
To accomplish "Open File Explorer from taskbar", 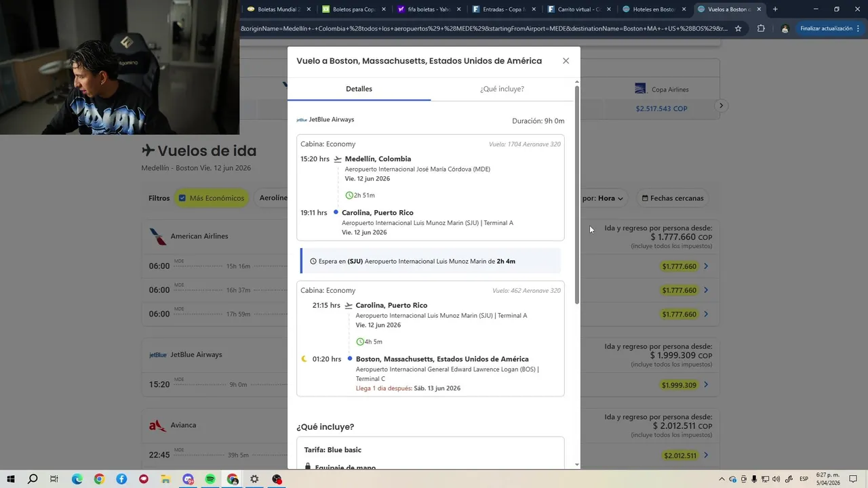I will tap(165, 479).
